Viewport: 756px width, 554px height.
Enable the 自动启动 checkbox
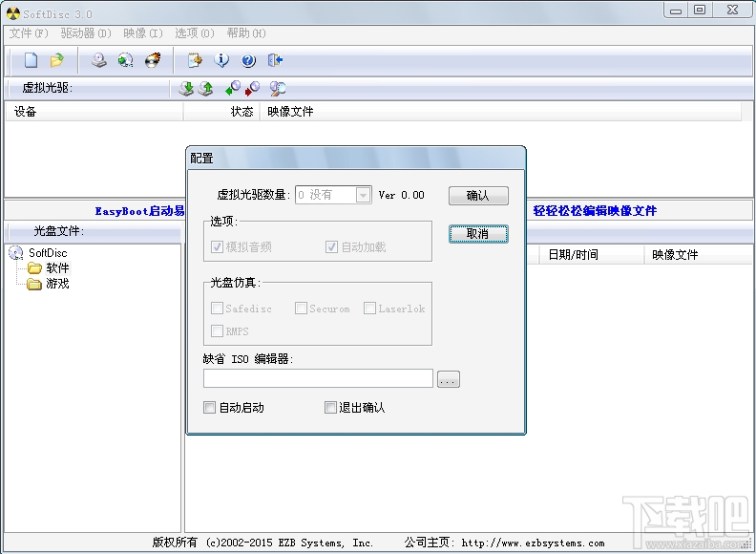coord(209,408)
